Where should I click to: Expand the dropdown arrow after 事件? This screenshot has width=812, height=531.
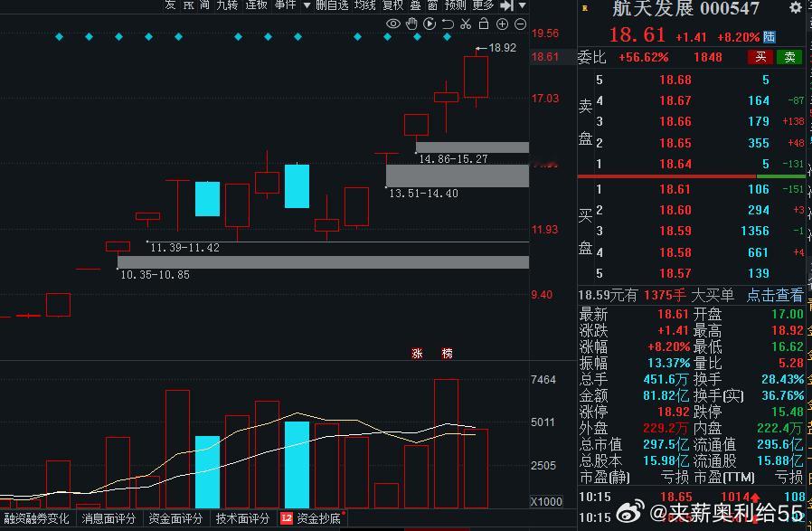pos(307,6)
